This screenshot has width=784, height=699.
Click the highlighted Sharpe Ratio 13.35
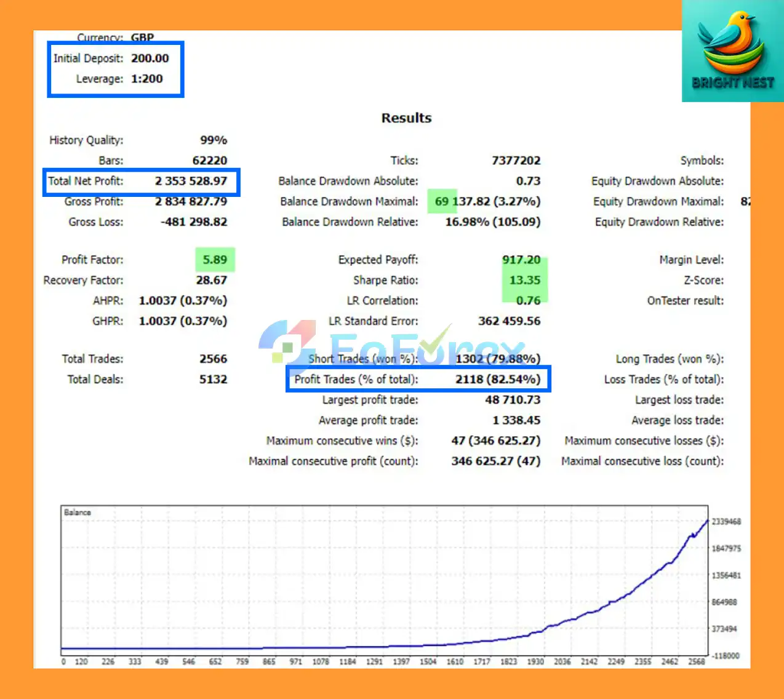[524, 280]
